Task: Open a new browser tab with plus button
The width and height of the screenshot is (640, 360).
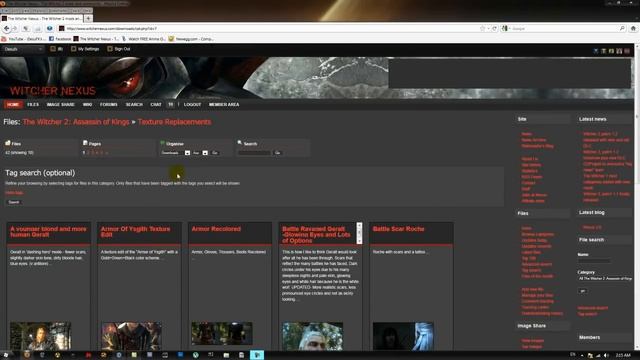Action: 88,18
